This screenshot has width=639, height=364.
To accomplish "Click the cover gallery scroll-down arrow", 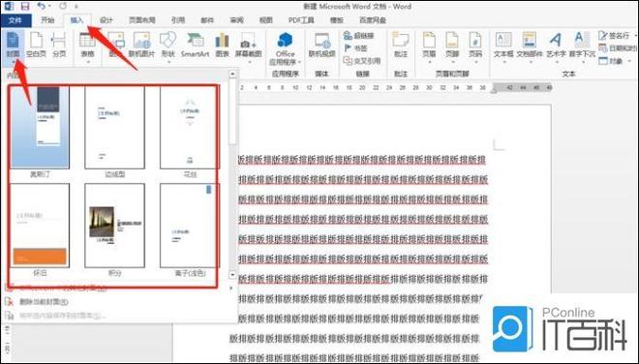I will [232, 275].
